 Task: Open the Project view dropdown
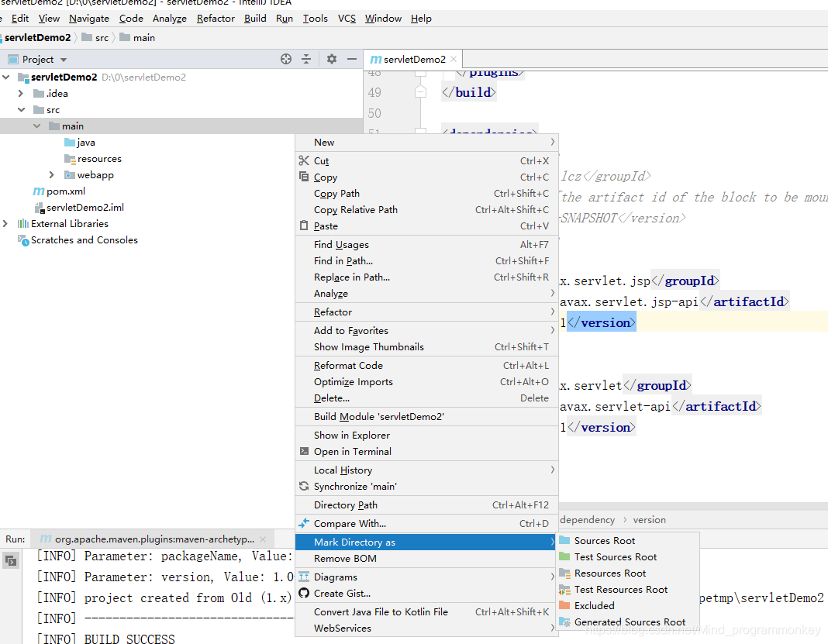point(64,60)
